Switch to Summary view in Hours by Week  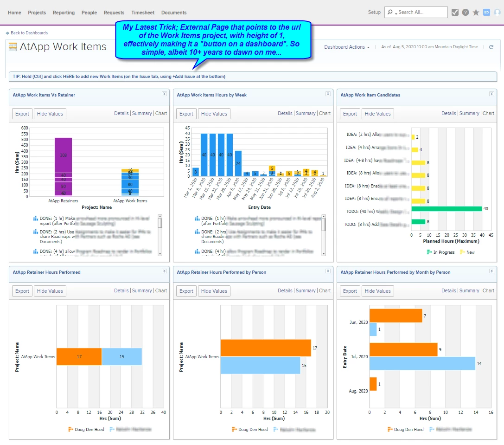pyautogui.click(x=306, y=113)
